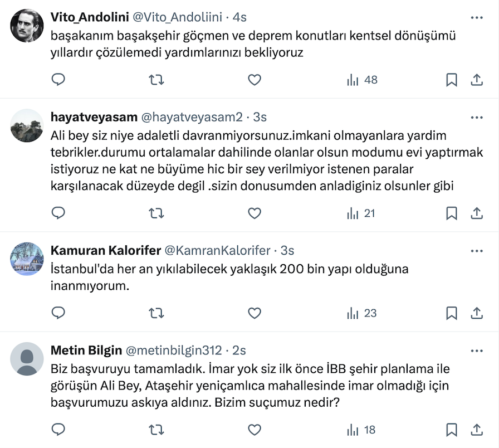Open view count on hayatveyasam's tweet
Image resolution: width=499 pixels, height=448 pixels.
361,213
